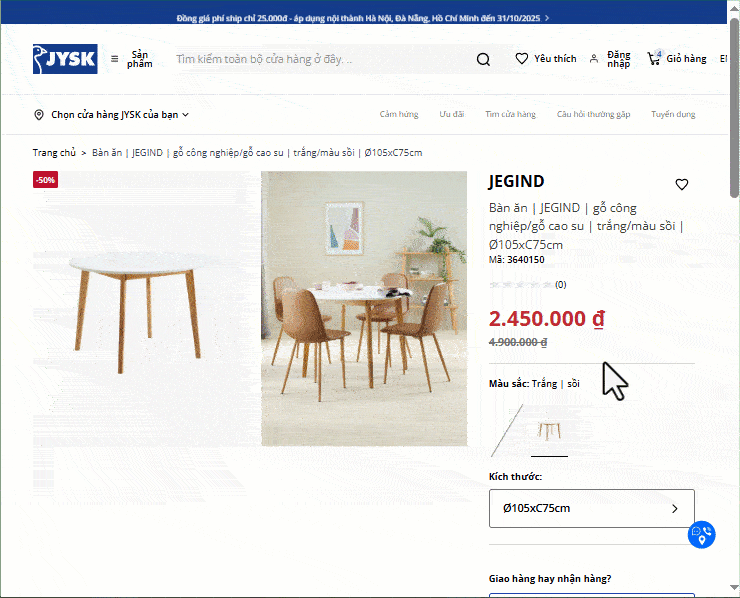Click the store location pin icon
This screenshot has height=598, width=740.
pos(39,115)
